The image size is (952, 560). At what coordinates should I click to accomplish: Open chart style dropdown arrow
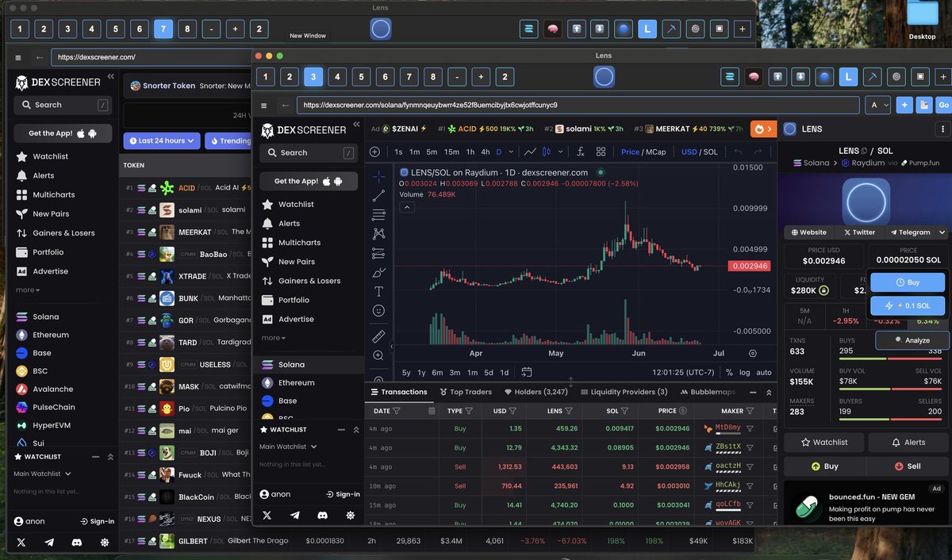(561, 152)
